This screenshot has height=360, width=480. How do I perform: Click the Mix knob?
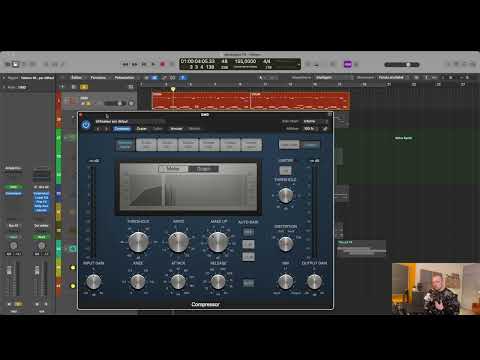286,282
